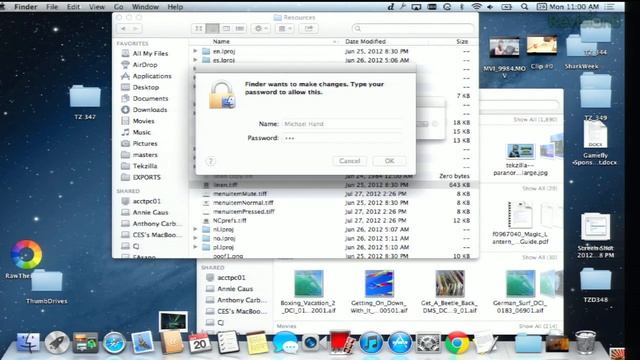Click Cancel in password dialog

point(349,161)
